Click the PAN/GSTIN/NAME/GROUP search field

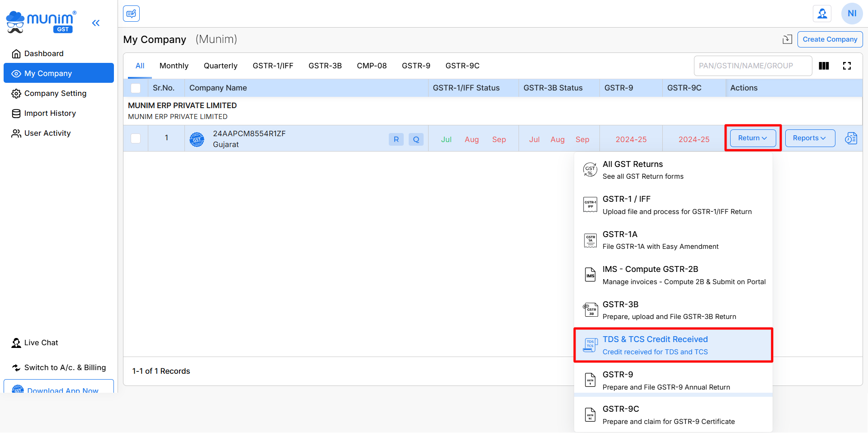coord(753,66)
